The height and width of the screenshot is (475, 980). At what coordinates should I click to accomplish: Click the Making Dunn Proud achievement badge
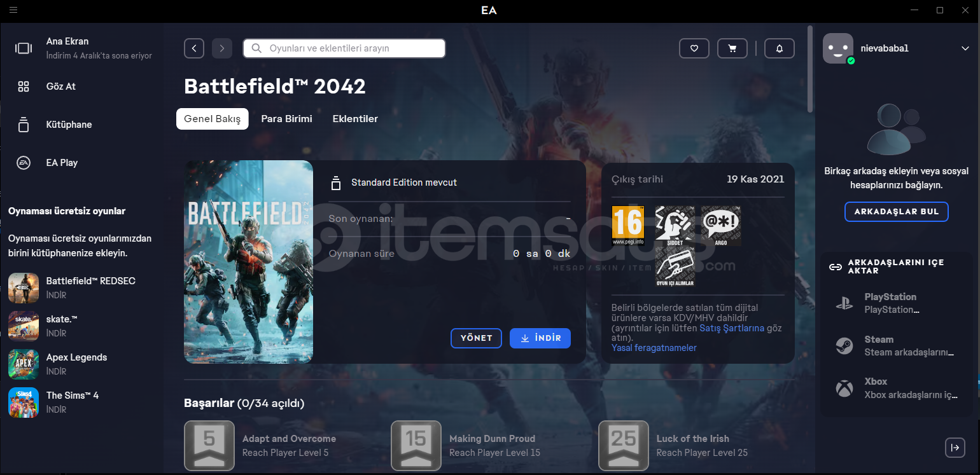pos(416,446)
